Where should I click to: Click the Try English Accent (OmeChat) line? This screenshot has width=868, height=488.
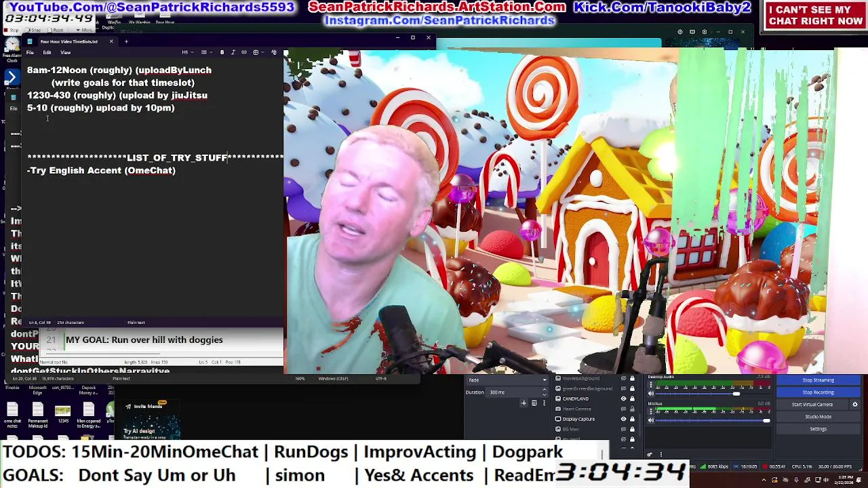(x=101, y=171)
